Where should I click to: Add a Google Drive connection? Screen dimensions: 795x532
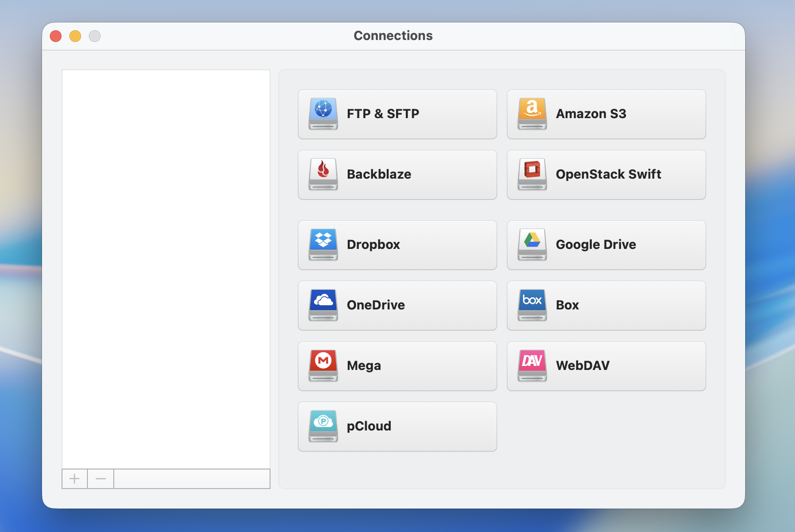pyautogui.click(x=607, y=245)
